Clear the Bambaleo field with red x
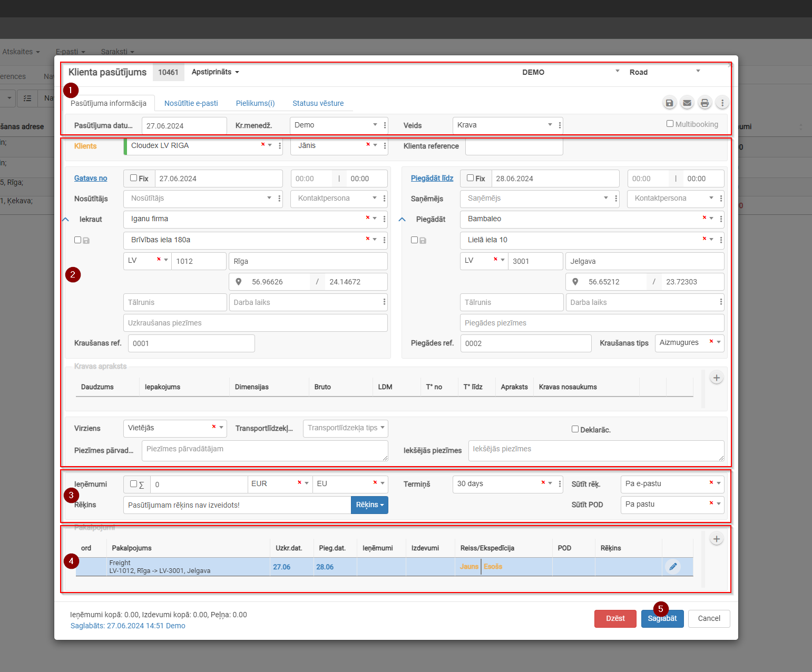The image size is (812, 672). click(x=705, y=218)
